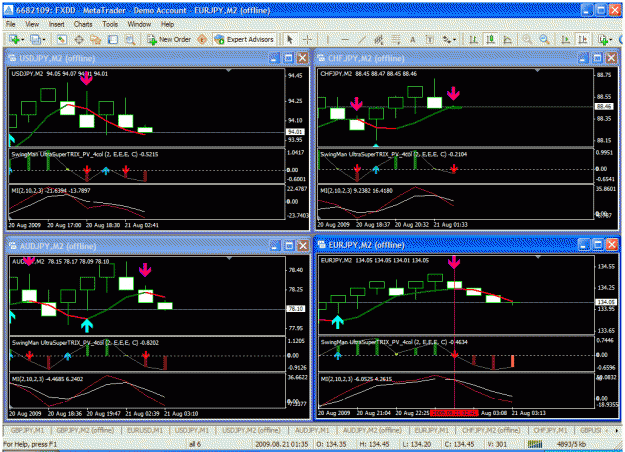Click MetaTrader application icon in title bar

8,10
